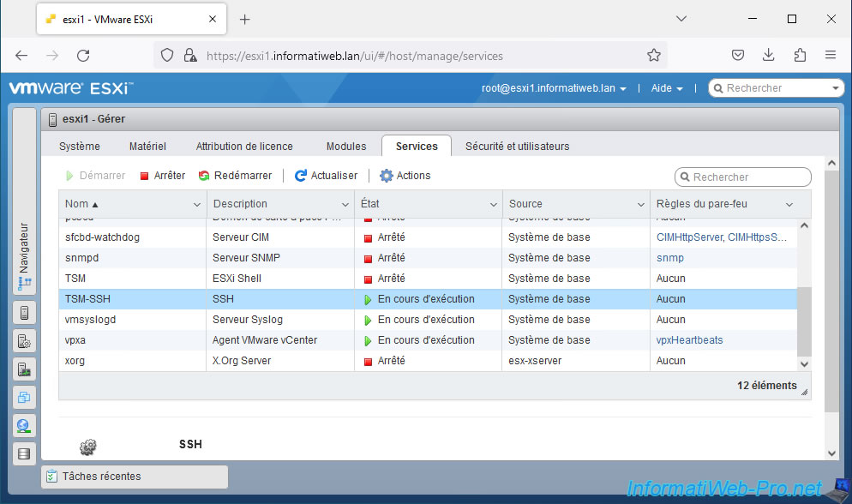The image size is (852, 504).
Task: Click in the services Rechercher filter field
Action: (x=743, y=177)
